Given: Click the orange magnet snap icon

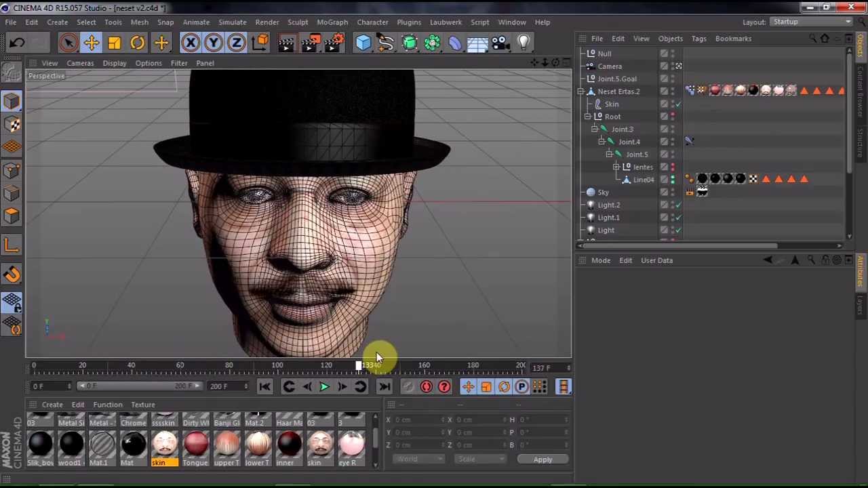Looking at the screenshot, I should [12, 274].
